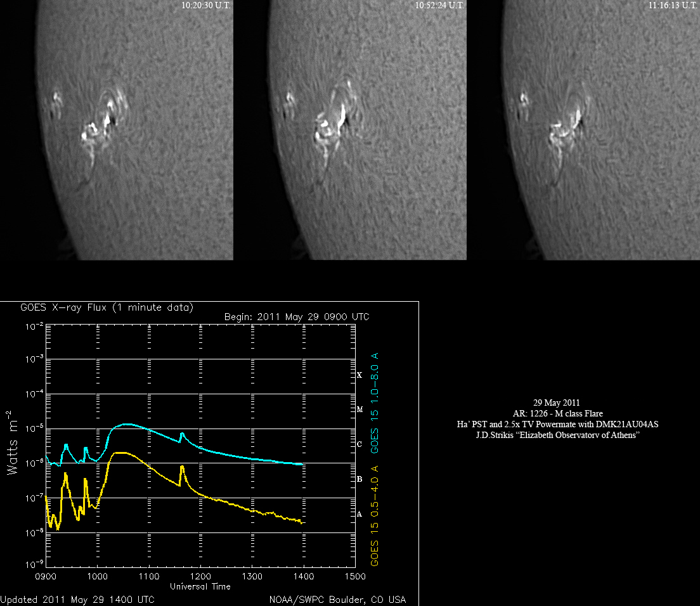Click the "Updated 2011 May 29 1400 UTC" text
This screenshot has height=606, width=700.
coord(77,599)
